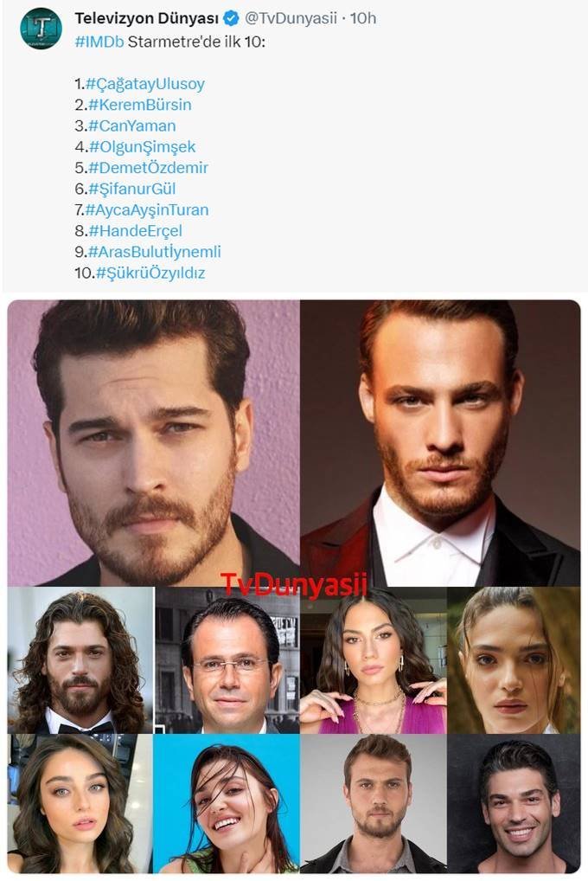Image resolution: width=588 pixels, height=881 pixels.
Task: Follow the #HandeErçel hashtag
Action: click(x=136, y=231)
